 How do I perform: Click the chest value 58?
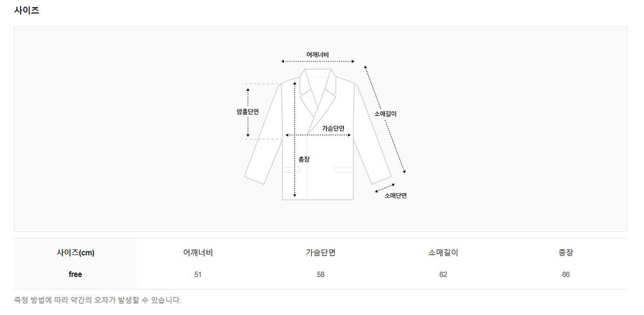coord(320,274)
